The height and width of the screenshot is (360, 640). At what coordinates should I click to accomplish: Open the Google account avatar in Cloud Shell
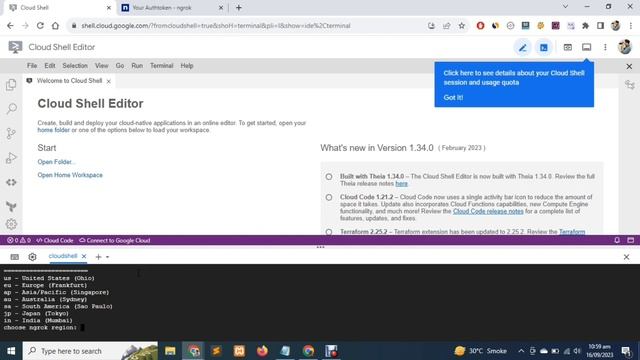(624, 47)
